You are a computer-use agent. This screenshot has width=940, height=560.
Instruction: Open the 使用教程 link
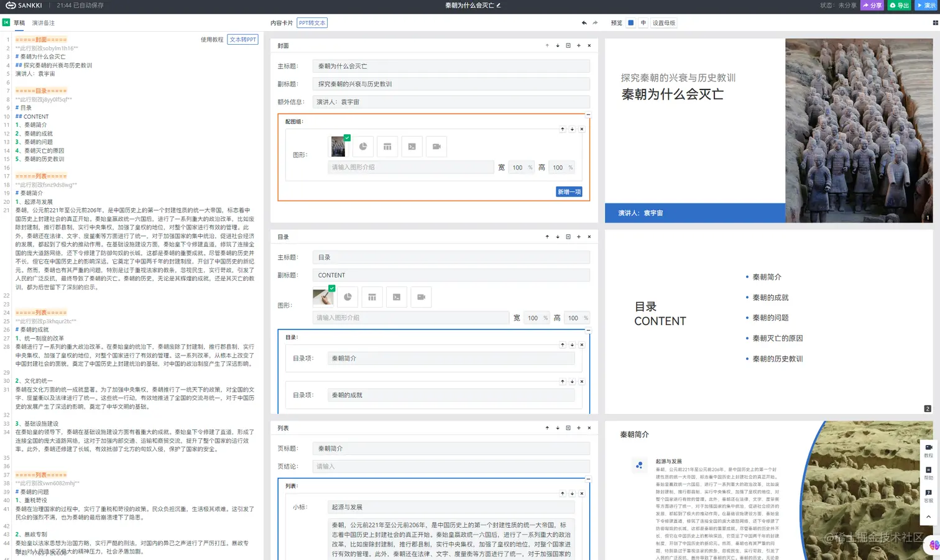212,39
